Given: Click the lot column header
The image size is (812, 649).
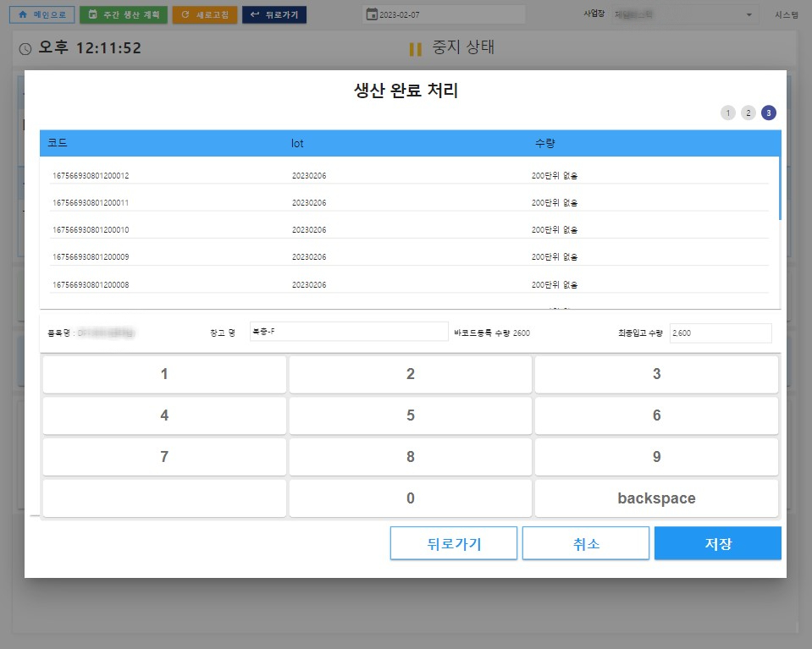Looking at the screenshot, I should coord(297,143).
